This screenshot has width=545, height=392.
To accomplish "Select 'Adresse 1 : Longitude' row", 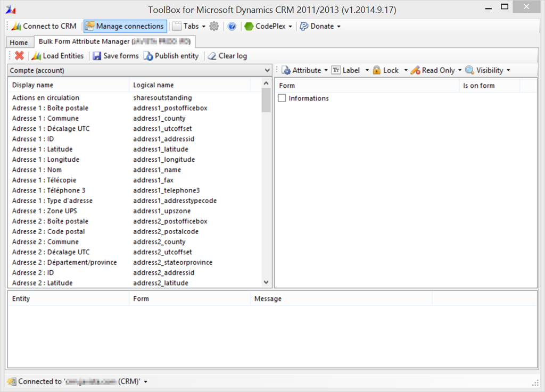I will (x=135, y=160).
